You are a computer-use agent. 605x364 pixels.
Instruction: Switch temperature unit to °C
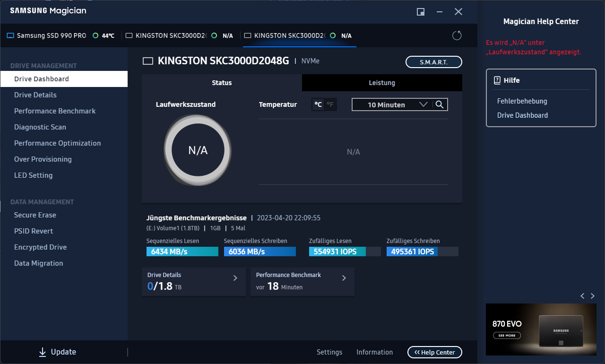click(318, 104)
